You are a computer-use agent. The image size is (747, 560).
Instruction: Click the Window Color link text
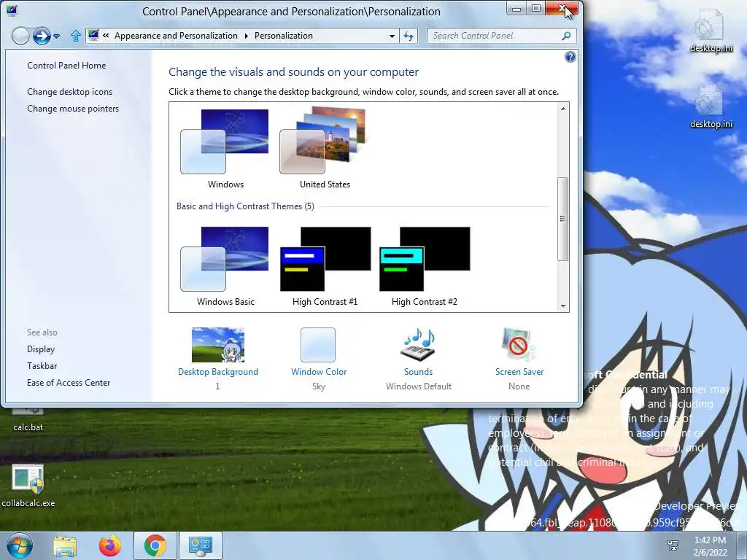(x=319, y=372)
